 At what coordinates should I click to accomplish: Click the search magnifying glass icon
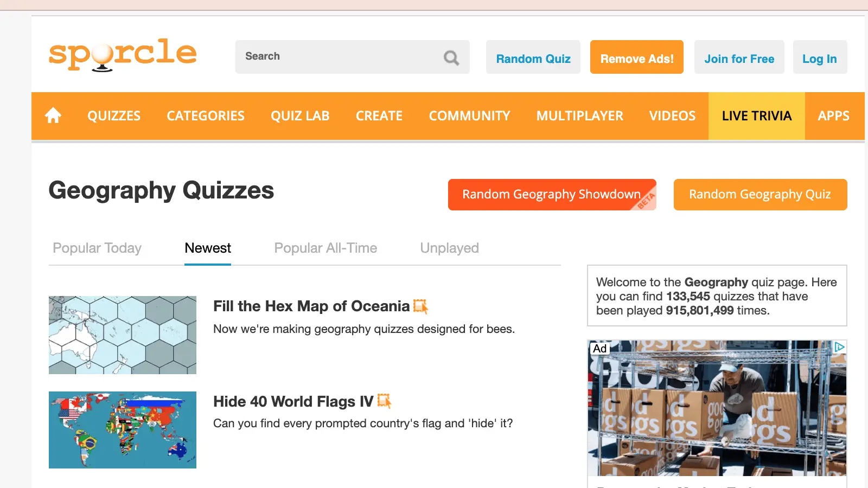[451, 57]
